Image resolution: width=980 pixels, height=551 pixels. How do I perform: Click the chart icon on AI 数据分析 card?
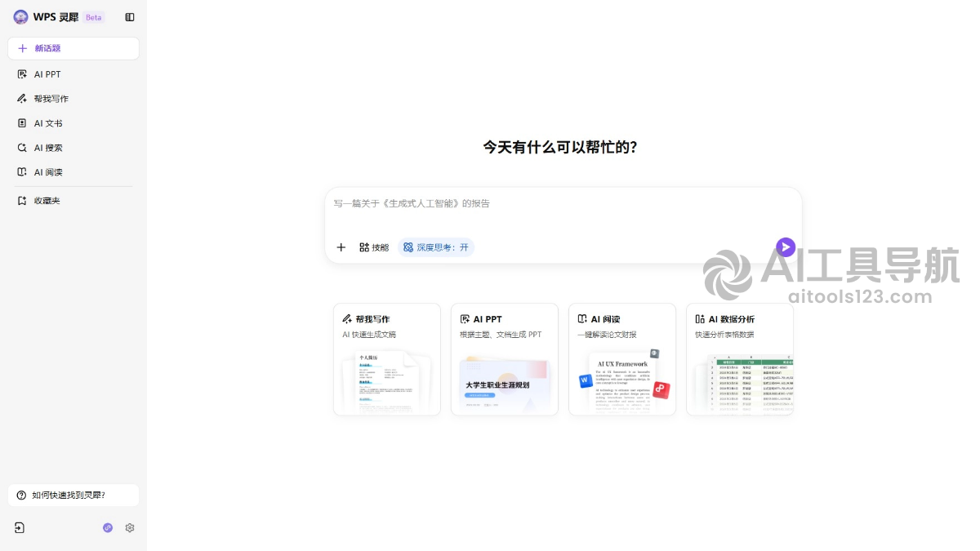coord(700,319)
